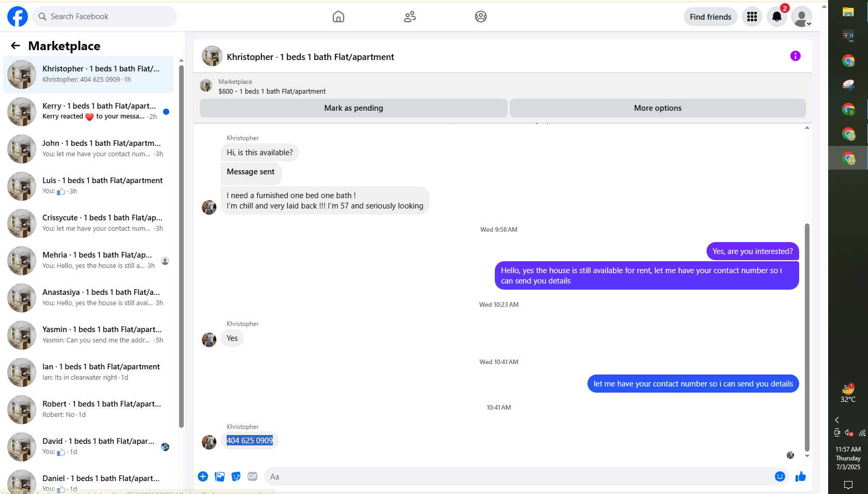
Task: Click Find friends button
Action: click(x=711, y=17)
